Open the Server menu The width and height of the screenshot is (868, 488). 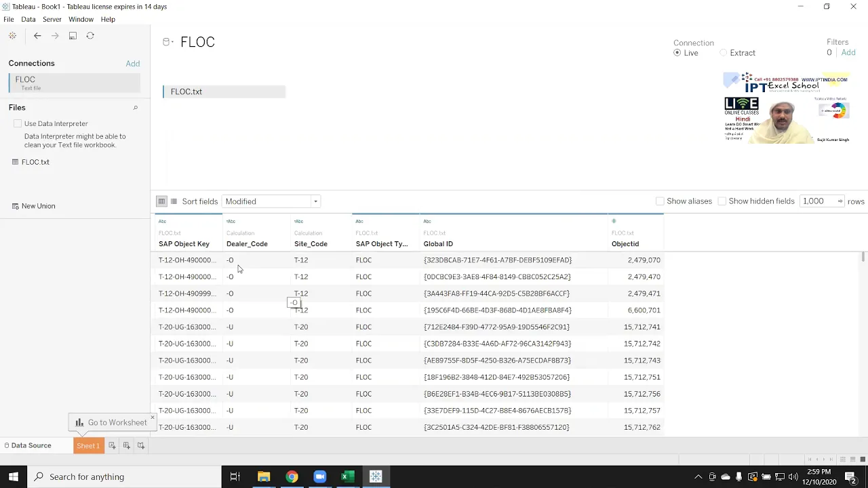52,20
